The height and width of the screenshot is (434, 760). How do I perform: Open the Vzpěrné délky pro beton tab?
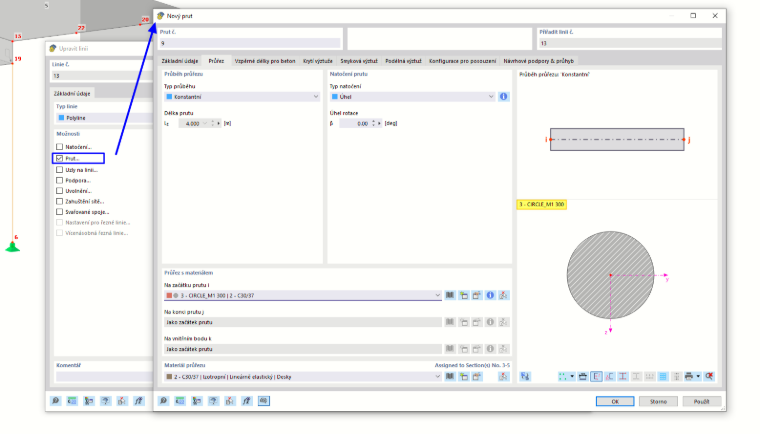pyautogui.click(x=265, y=61)
